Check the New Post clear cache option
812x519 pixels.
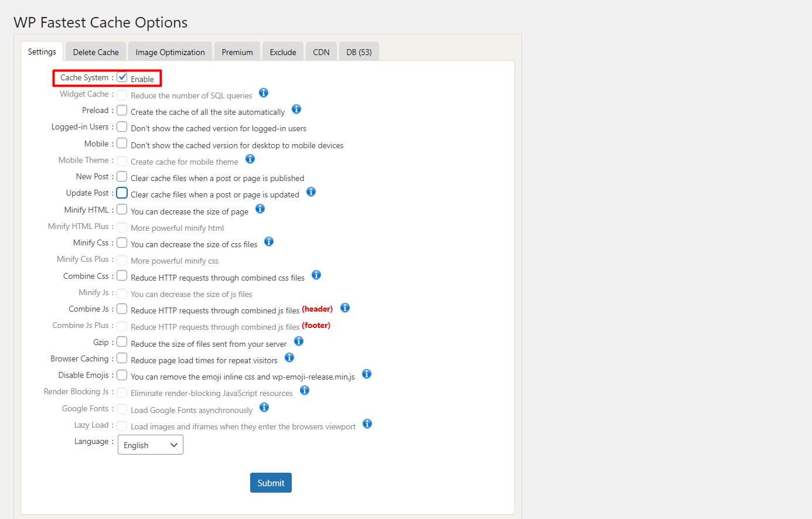pos(122,176)
